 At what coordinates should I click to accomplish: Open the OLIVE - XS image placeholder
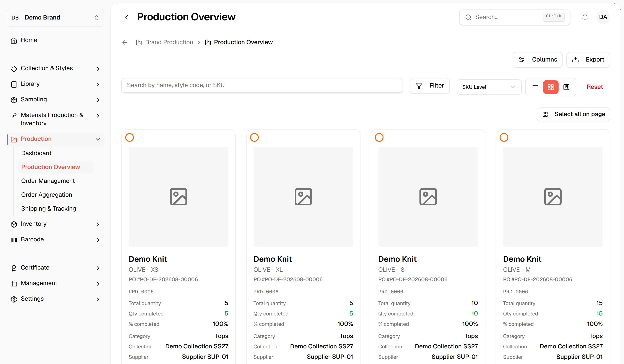[x=178, y=197]
